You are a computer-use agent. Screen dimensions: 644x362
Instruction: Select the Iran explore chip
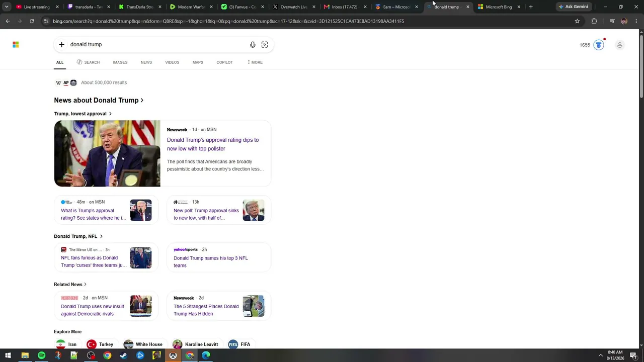(66, 344)
